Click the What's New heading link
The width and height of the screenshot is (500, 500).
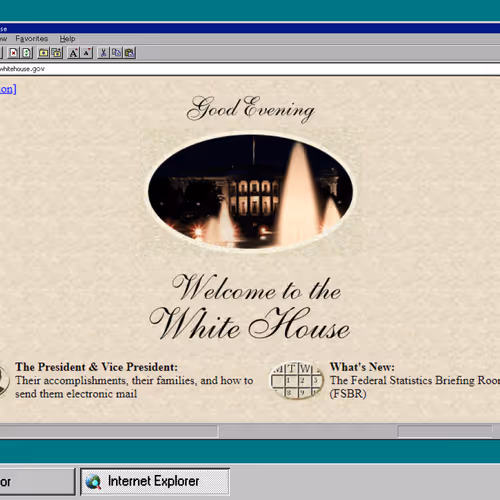(362, 367)
